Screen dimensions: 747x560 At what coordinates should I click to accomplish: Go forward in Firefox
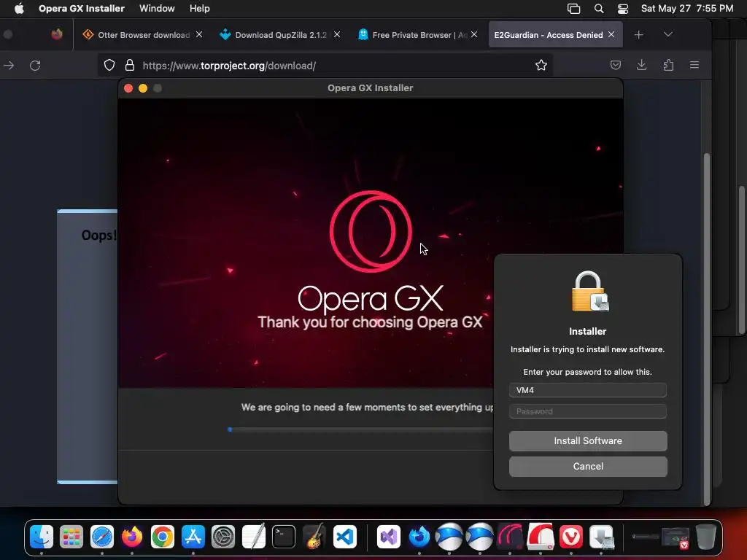[9, 65]
